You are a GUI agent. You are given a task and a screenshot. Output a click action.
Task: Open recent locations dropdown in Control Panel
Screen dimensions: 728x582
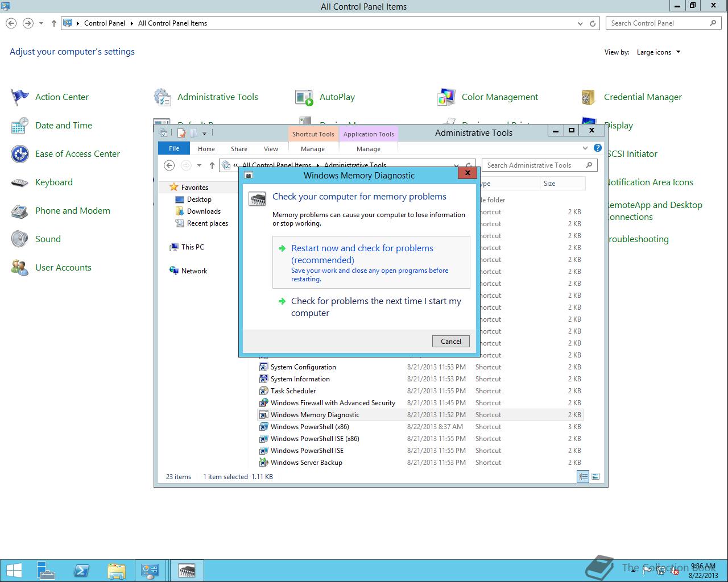click(41, 23)
